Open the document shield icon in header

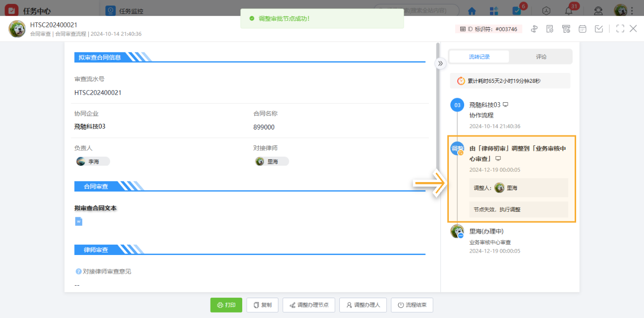(550, 29)
